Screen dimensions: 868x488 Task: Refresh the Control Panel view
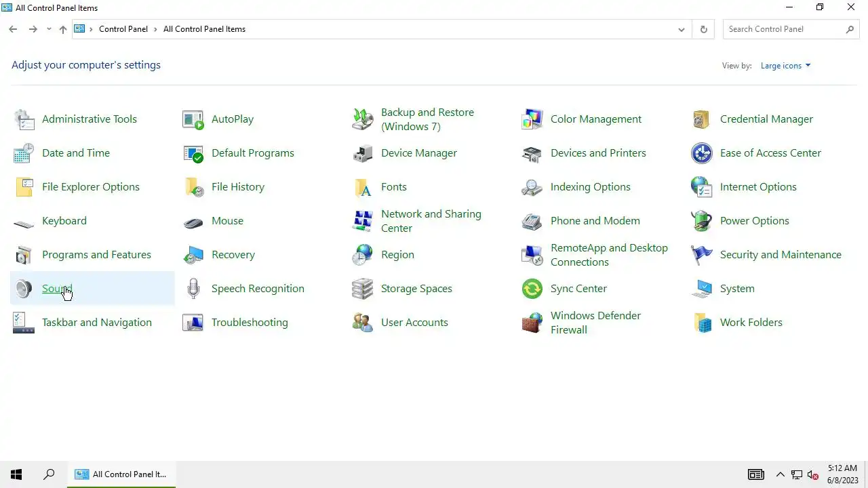(x=703, y=29)
